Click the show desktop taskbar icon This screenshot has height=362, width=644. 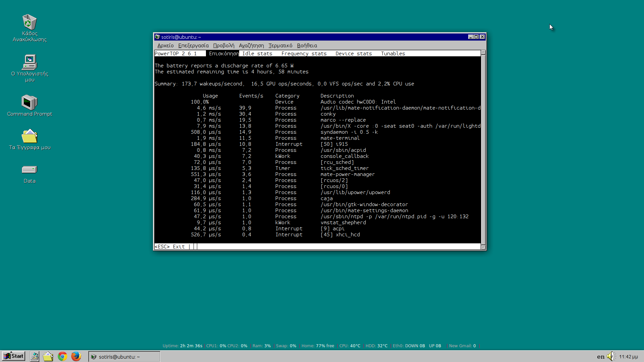coord(35,356)
